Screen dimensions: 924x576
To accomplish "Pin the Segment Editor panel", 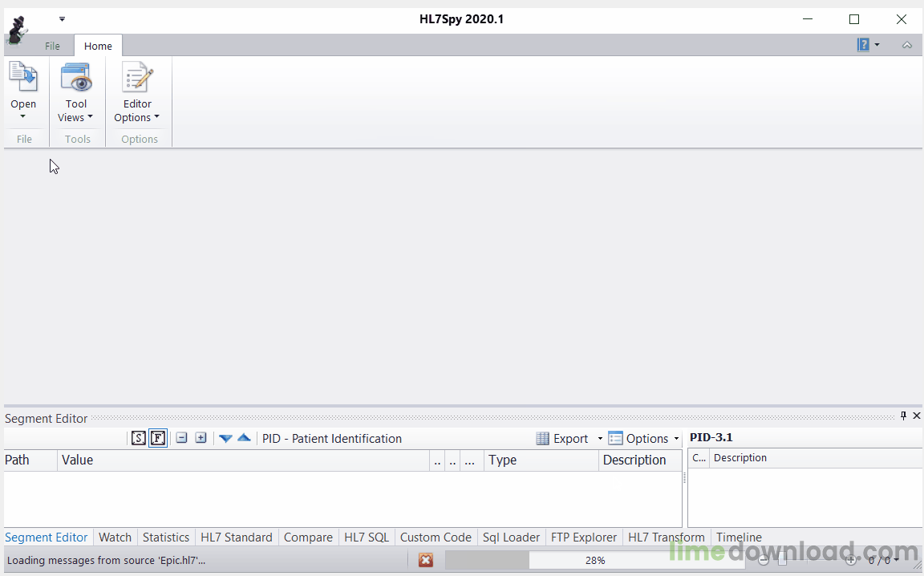I will (x=903, y=416).
